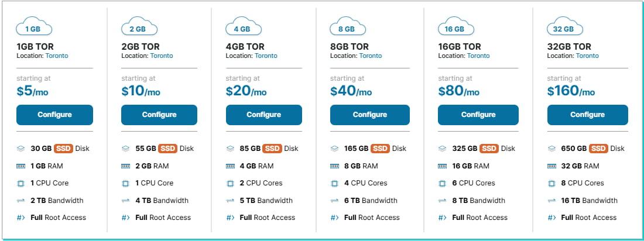Open Toronto link under 16GB TOR
This screenshot has width=644, height=241.
[478, 56]
